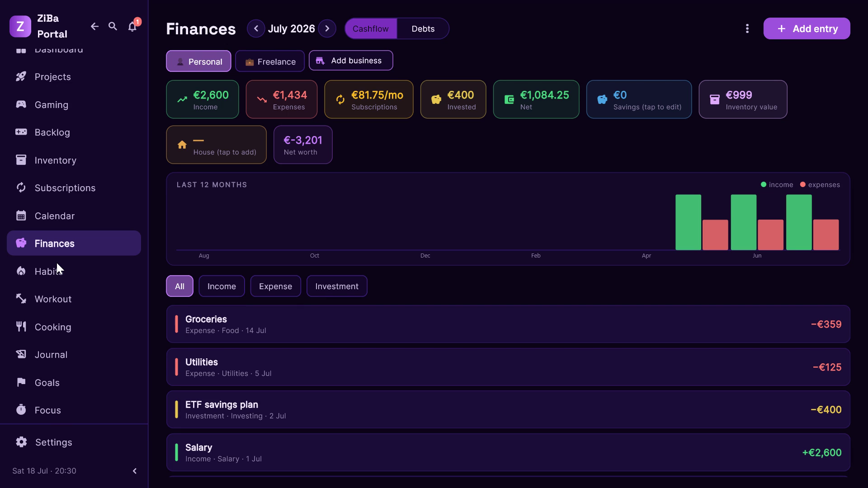Open the Projects menu item

coord(74,77)
